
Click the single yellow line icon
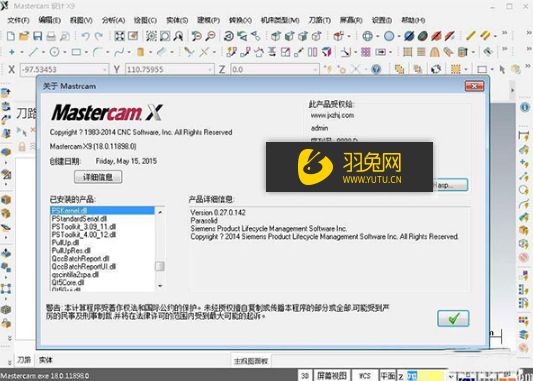[470, 36]
